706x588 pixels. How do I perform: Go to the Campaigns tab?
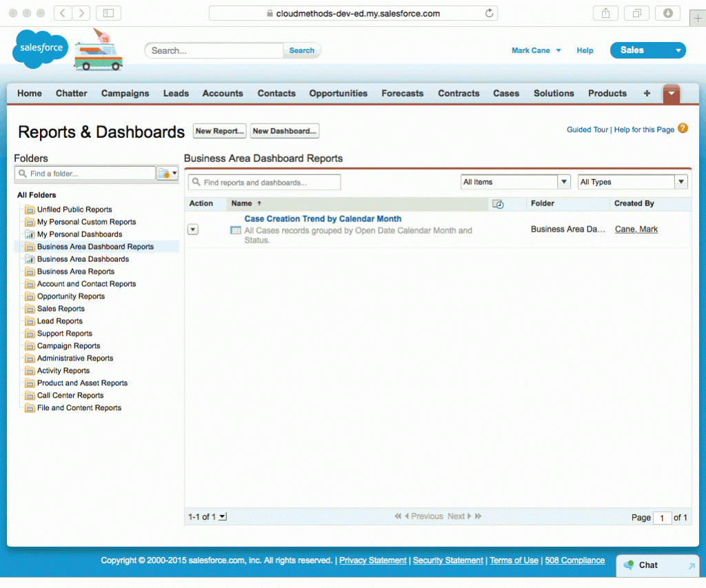pos(125,93)
